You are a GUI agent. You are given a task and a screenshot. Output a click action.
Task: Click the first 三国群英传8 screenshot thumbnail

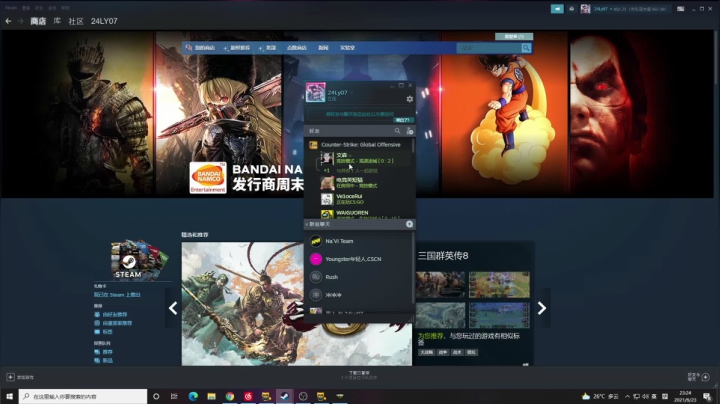coord(440,284)
